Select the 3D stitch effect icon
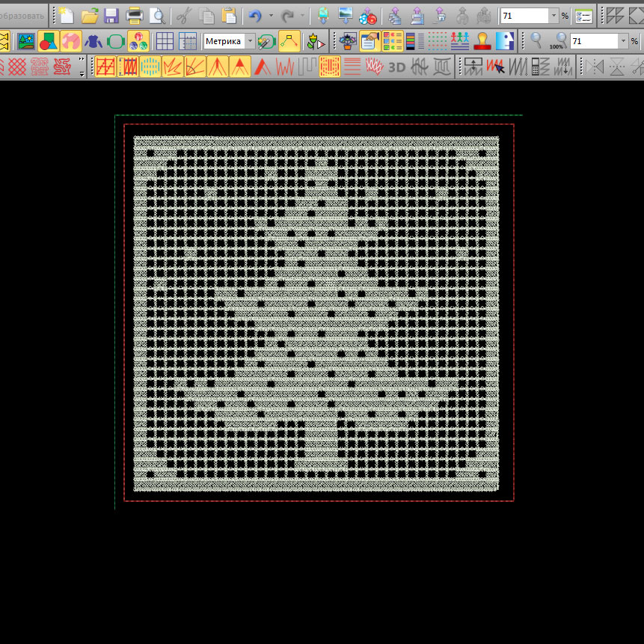 pyautogui.click(x=396, y=67)
